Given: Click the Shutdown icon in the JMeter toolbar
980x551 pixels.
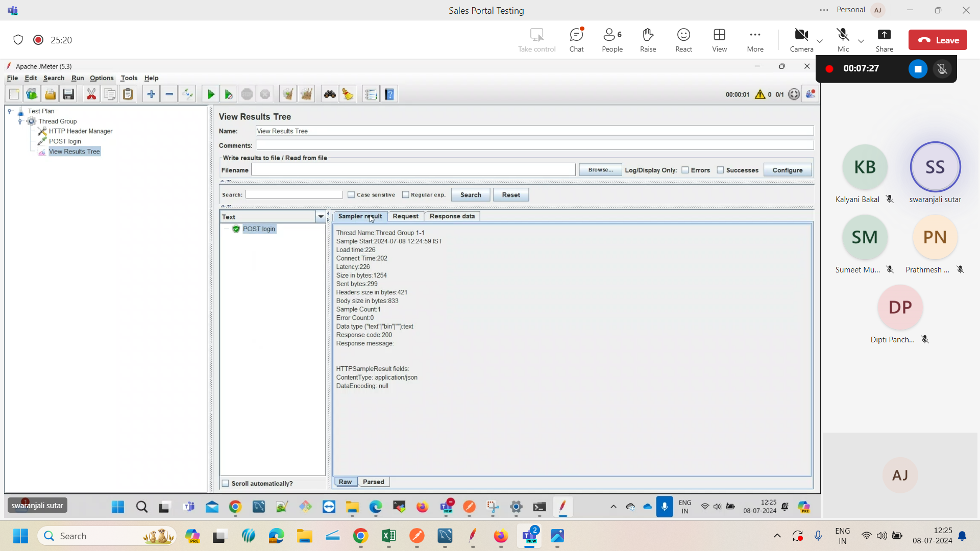Looking at the screenshot, I should pyautogui.click(x=265, y=94).
